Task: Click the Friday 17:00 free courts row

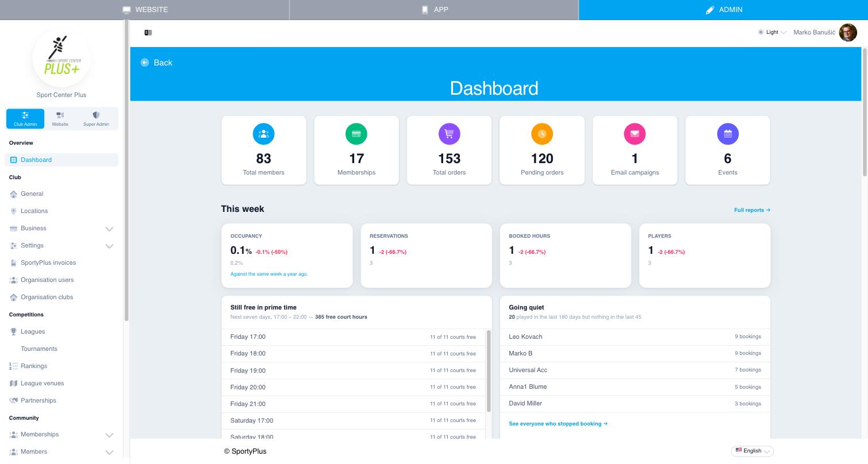Action: point(353,337)
